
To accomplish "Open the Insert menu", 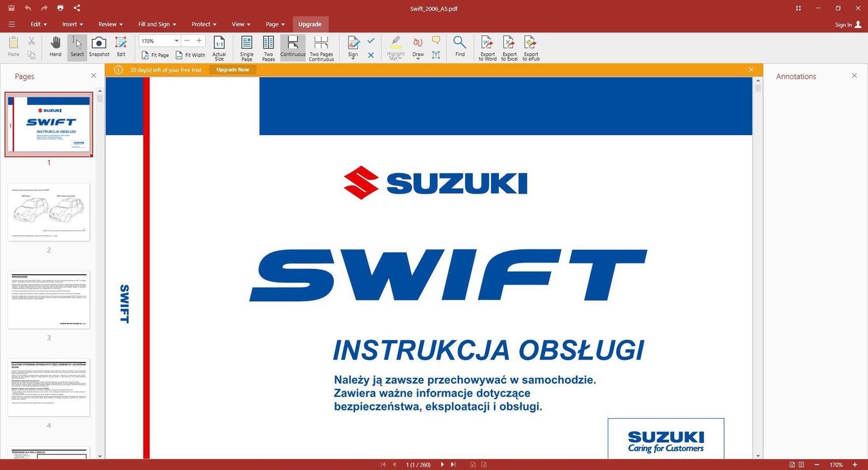I will pos(72,24).
